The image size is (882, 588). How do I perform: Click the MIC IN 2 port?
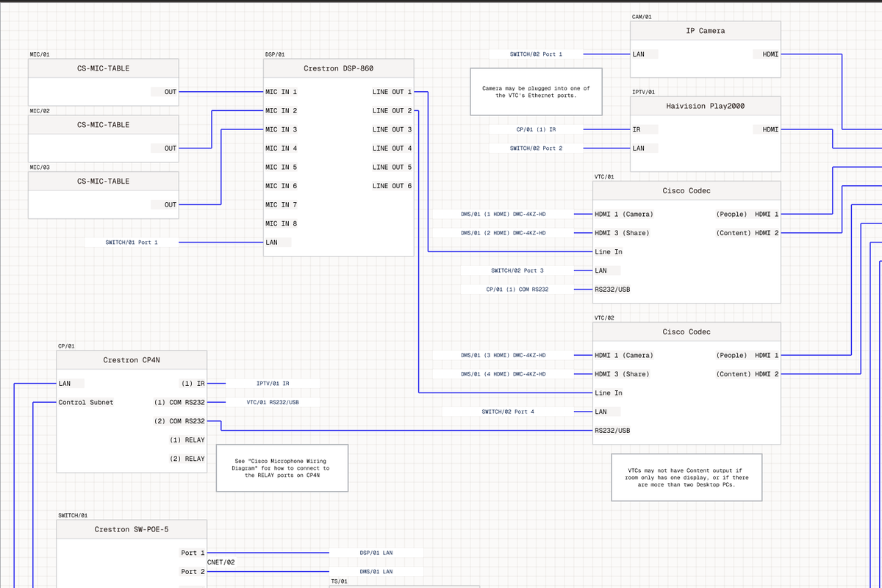282,111
